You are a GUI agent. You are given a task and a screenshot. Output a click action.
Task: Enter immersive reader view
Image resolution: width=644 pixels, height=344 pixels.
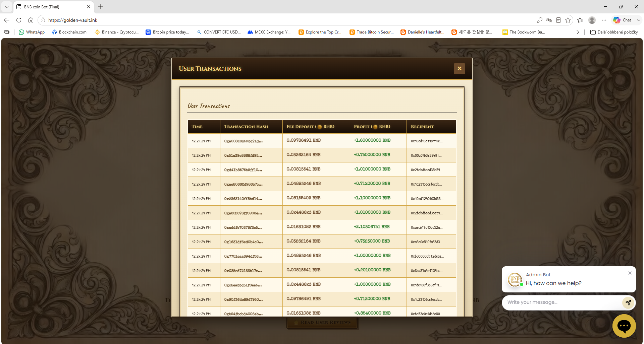pyautogui.click(x=558, y=20)
